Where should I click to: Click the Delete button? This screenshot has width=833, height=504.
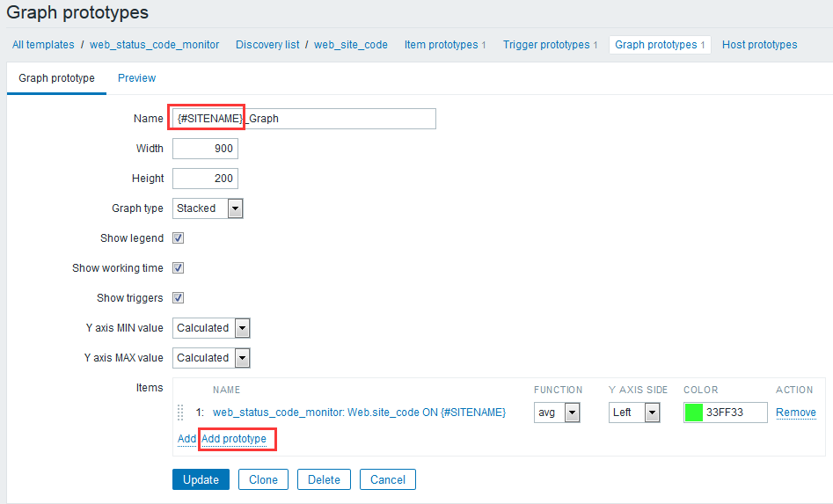coord(324,479)
